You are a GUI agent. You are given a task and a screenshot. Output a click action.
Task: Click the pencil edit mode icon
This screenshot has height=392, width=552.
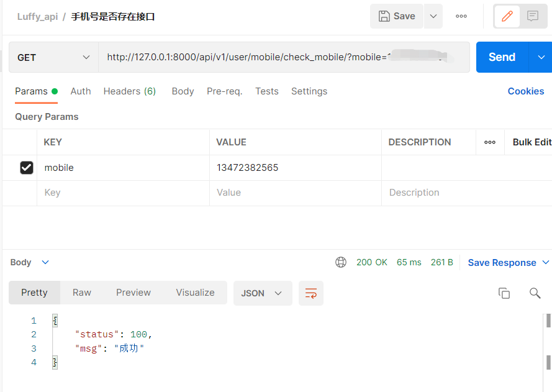[507, 16]
